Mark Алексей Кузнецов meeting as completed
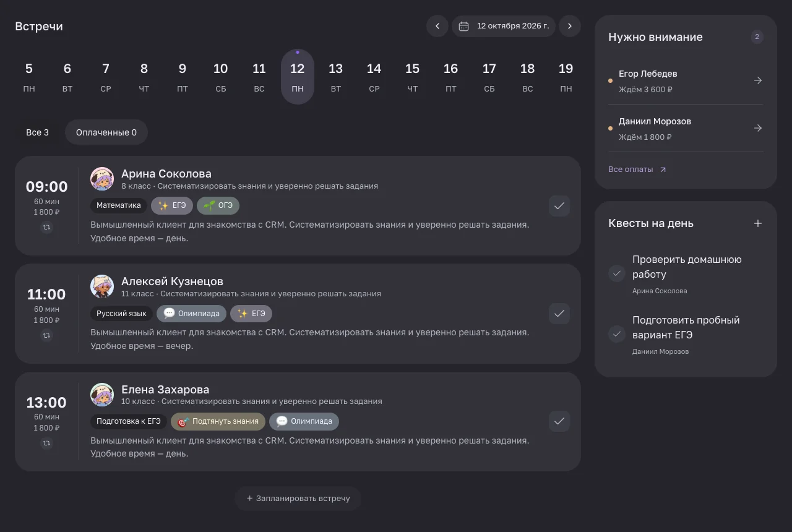Viewport: 792px width, 532px height. tap(559, 314)
